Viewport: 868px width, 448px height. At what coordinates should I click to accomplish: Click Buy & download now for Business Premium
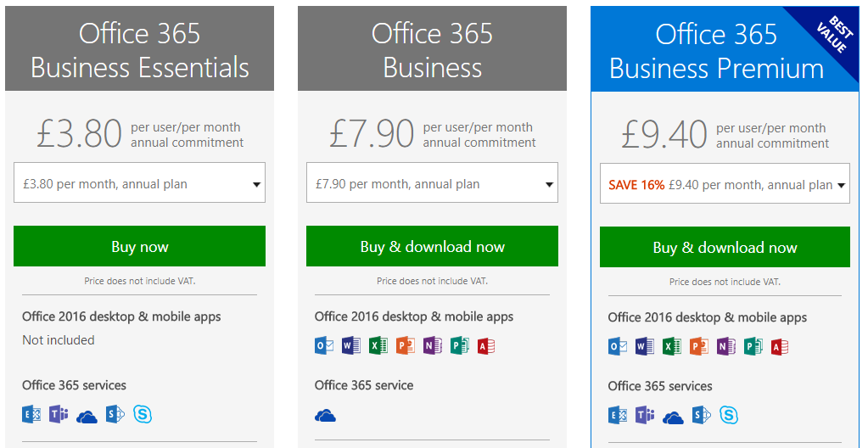(x=725, y=248)
